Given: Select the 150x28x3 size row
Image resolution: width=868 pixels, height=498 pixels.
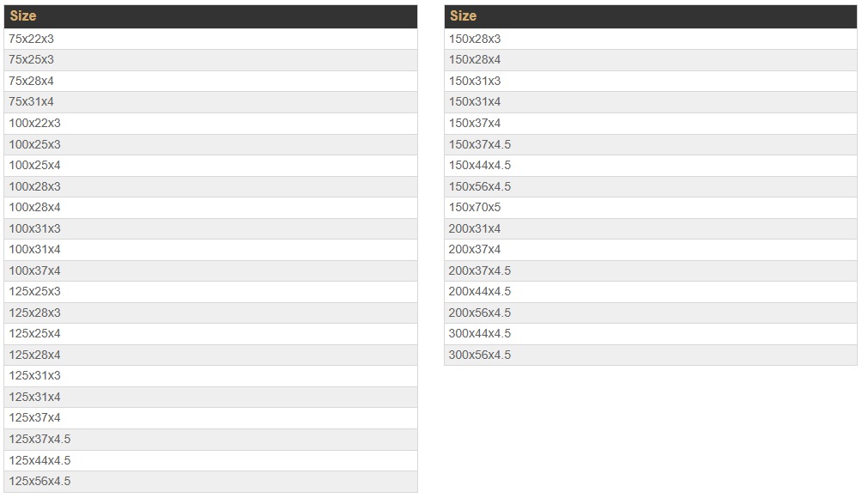Looking at the screenshot, I should [x=475, y=39].
